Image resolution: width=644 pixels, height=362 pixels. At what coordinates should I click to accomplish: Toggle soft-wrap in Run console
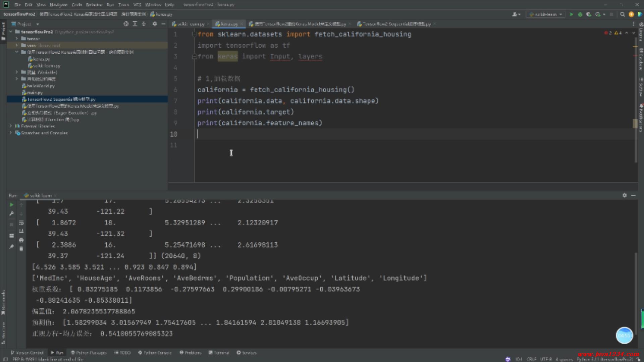21,223
